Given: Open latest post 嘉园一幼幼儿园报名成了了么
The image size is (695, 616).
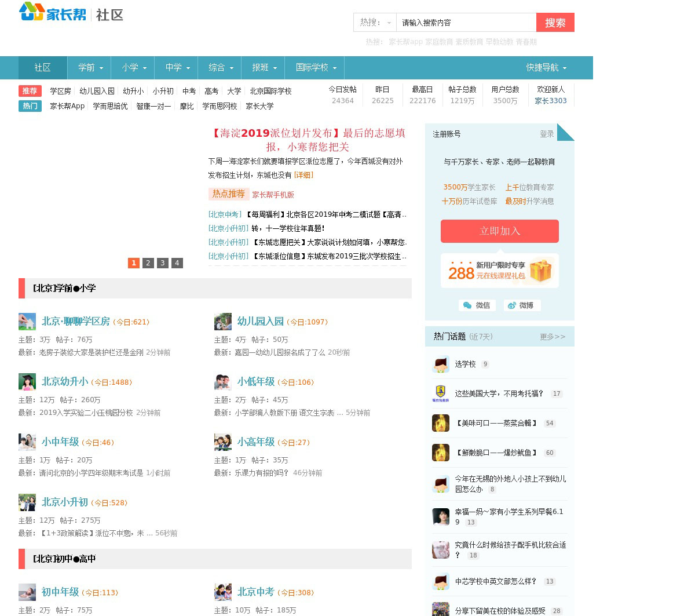Looking at the screenshot, I should click(280, 352).
